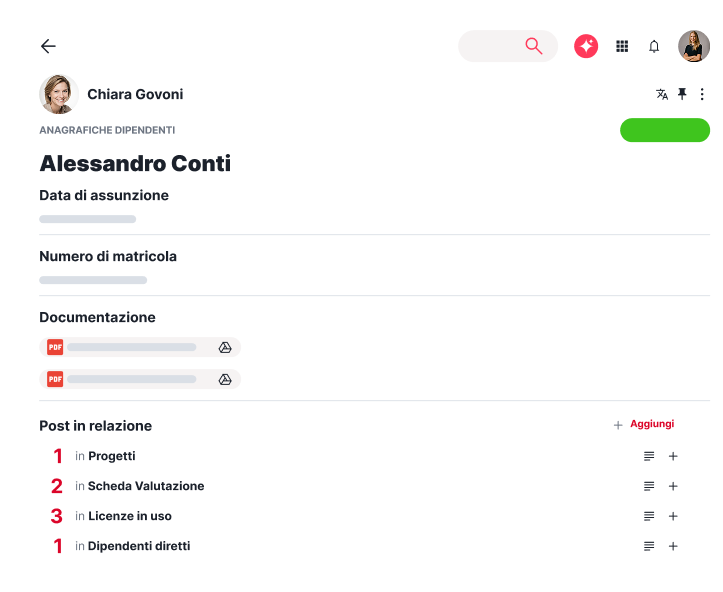Open the apps grid menu
Screen dimensions: 723x592
point(622,46)
